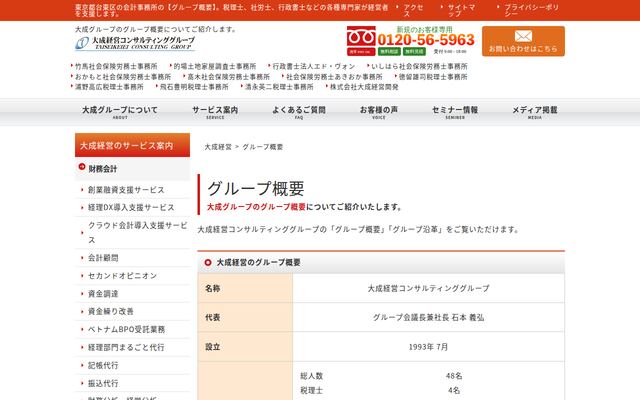The width and height of the screenshot is (640, 400).
Task: Open the アクセス link in top bar
Action: pos(413,10)
